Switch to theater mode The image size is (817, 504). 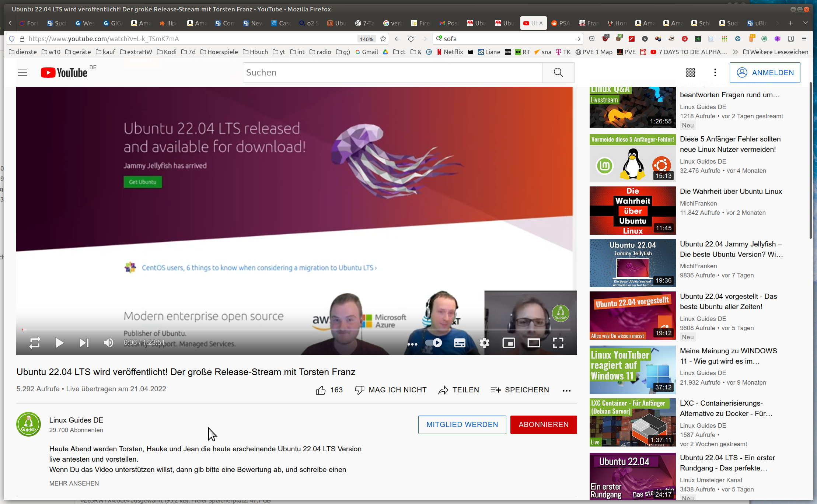click(x=534, y=343)
